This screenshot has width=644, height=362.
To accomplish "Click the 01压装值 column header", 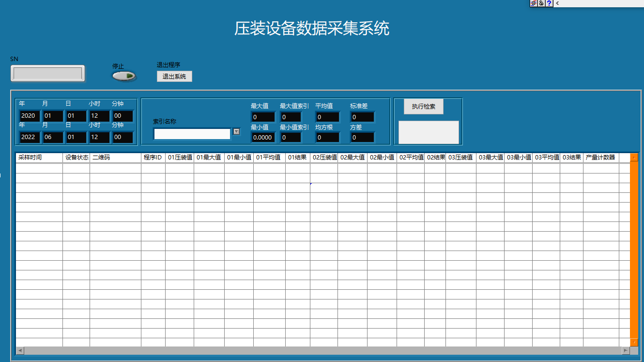I will pos(180,157).
